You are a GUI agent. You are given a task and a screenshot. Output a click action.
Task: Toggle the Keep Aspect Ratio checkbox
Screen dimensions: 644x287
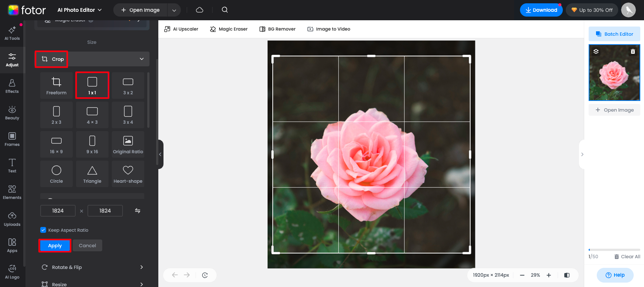coord(43,230)
